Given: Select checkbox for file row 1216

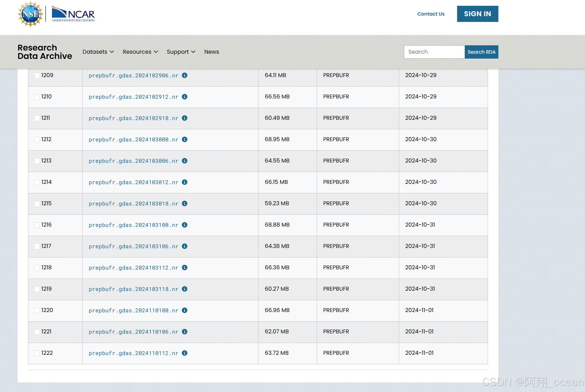Looking at the screenshot, I should 37,225.
